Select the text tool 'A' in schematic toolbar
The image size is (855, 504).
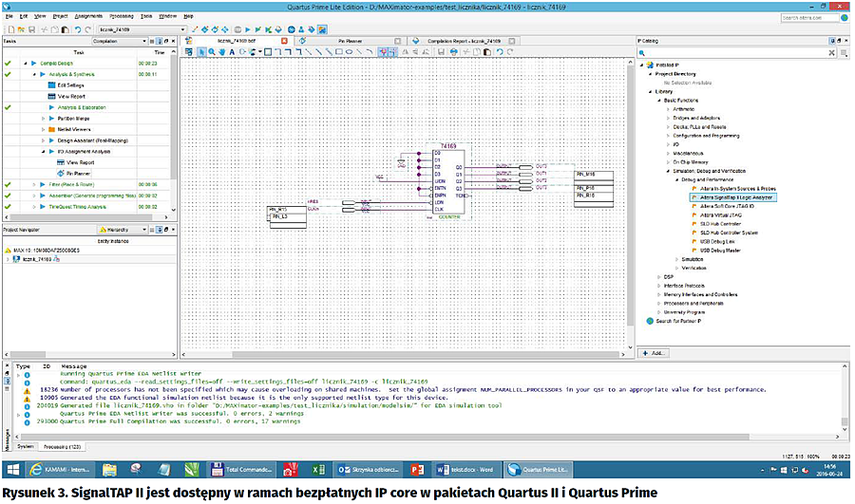(x=233, y=52)
